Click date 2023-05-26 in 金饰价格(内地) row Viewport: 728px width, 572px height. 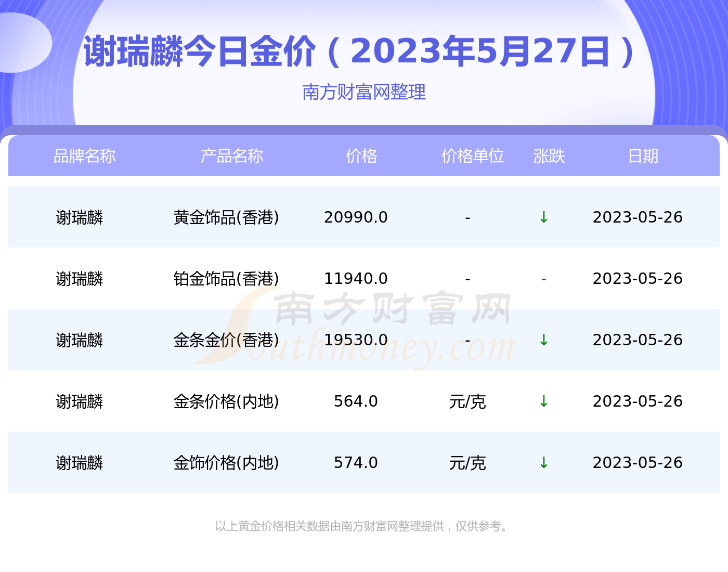[638, 463]
